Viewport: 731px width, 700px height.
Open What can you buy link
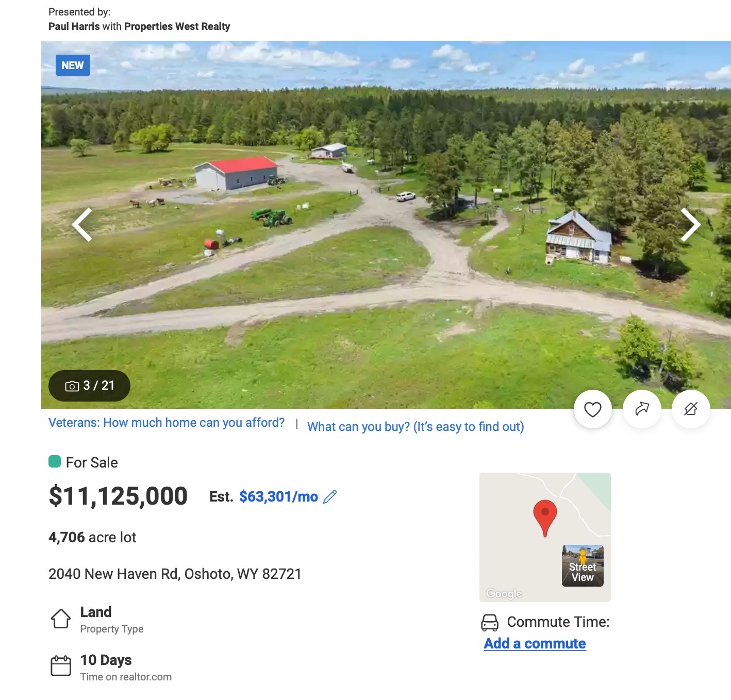(416, 427)
